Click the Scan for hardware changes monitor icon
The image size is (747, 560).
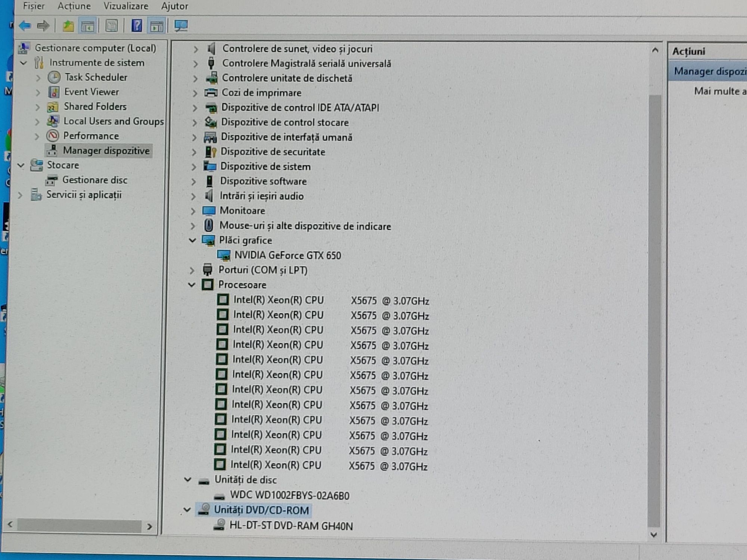pos(181,26)
